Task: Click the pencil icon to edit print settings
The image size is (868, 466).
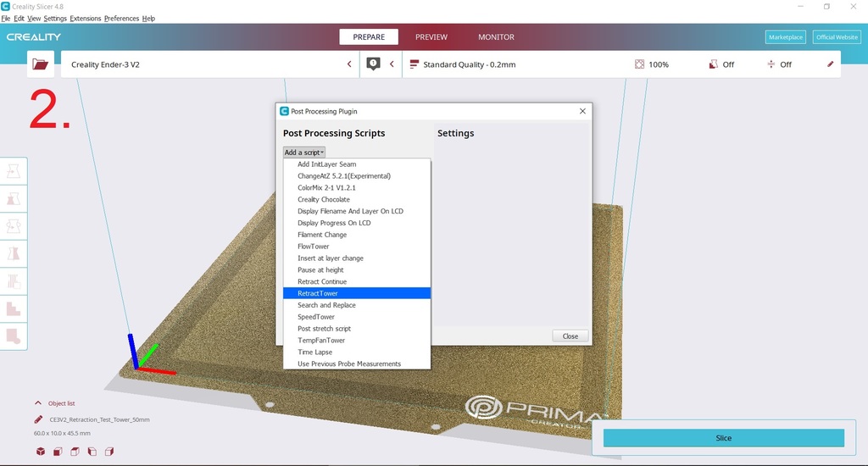Action: [830, 64]
